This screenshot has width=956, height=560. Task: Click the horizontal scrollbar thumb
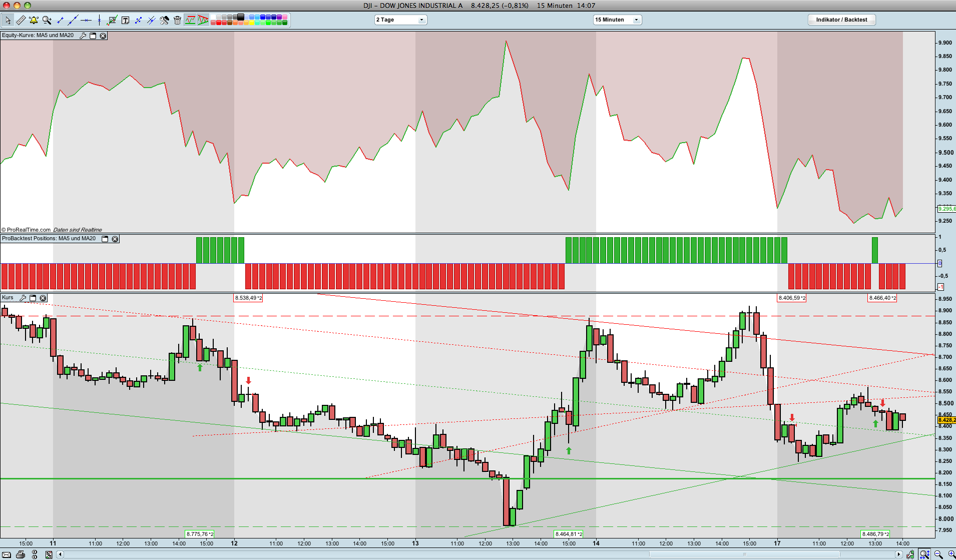tap(744, 554)
